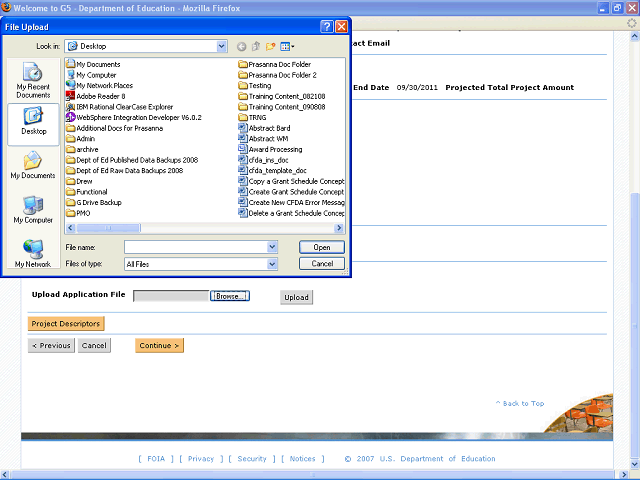The image size is (640, 480).
Task: Select the TRNG folder
Action: pos(252,118)
